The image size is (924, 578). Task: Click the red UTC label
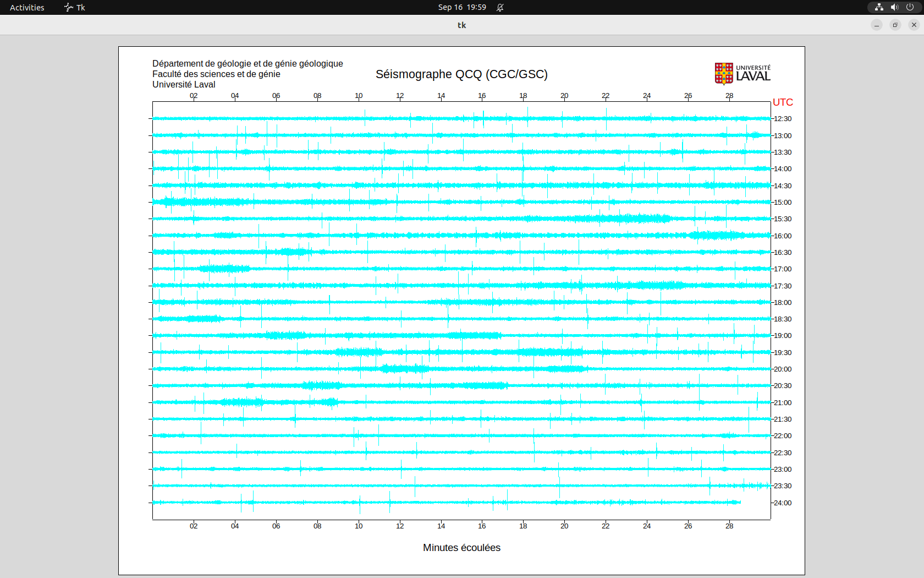pos(783,102)
